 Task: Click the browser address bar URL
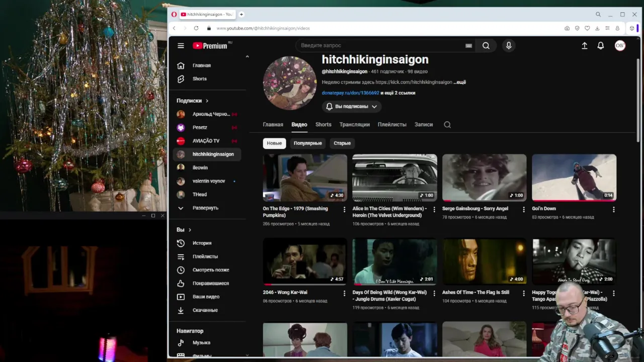263,28
